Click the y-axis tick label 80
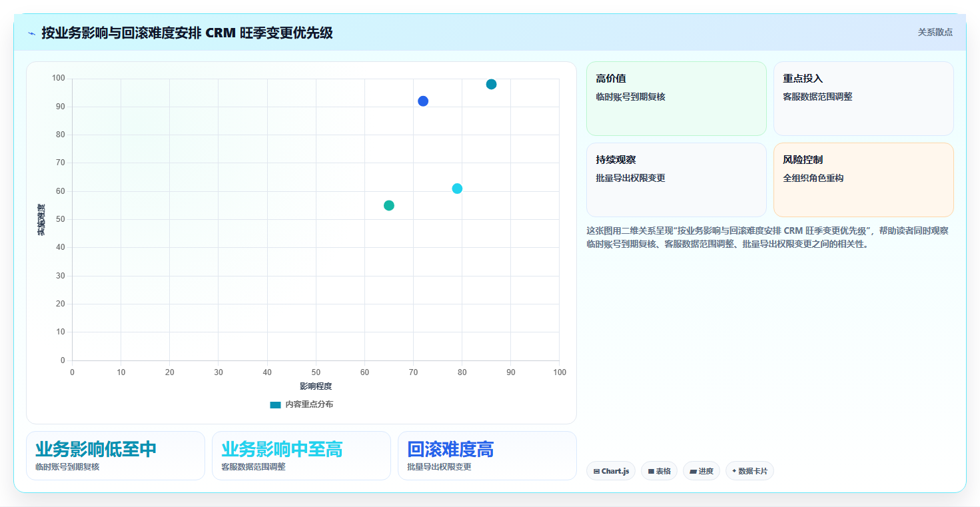This screenshot has height=507, width=980. pyautogui.click(x=61, y=135)
